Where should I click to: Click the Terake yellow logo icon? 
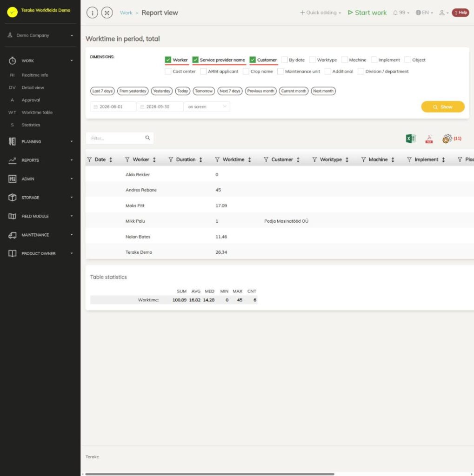click(x=13, y=12)
